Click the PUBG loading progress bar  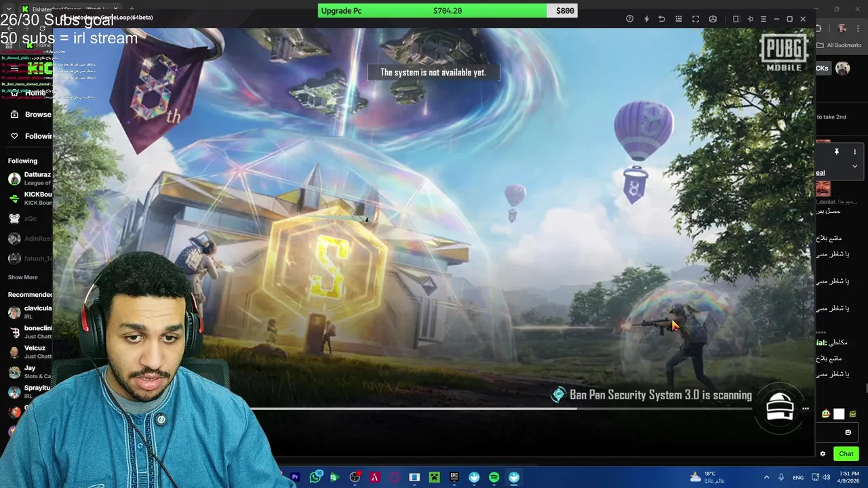pos(502,409)
